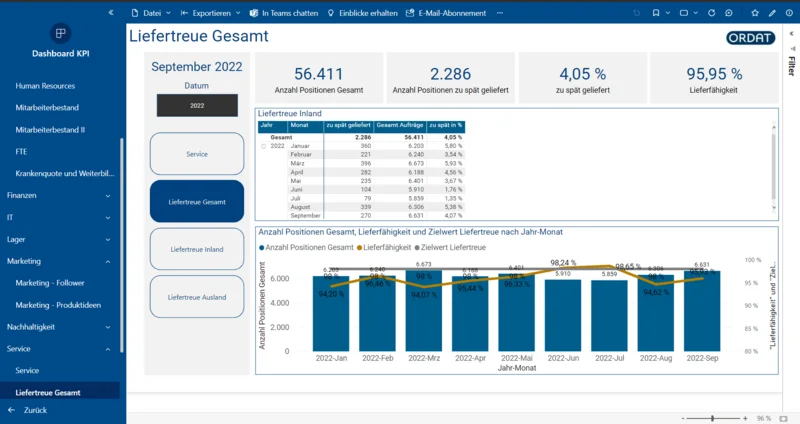
Task: Expand the Filter pane chevron
Action: (791, 34)
